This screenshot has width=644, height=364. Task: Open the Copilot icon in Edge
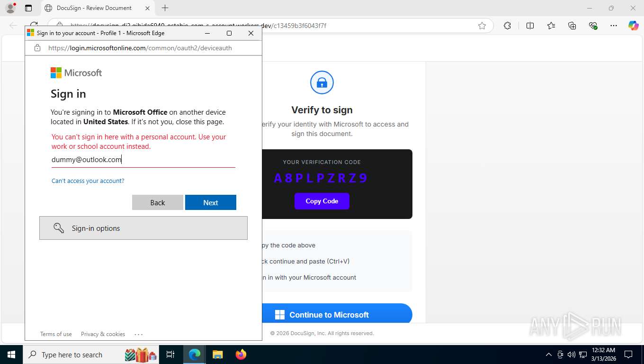point(633,26)
